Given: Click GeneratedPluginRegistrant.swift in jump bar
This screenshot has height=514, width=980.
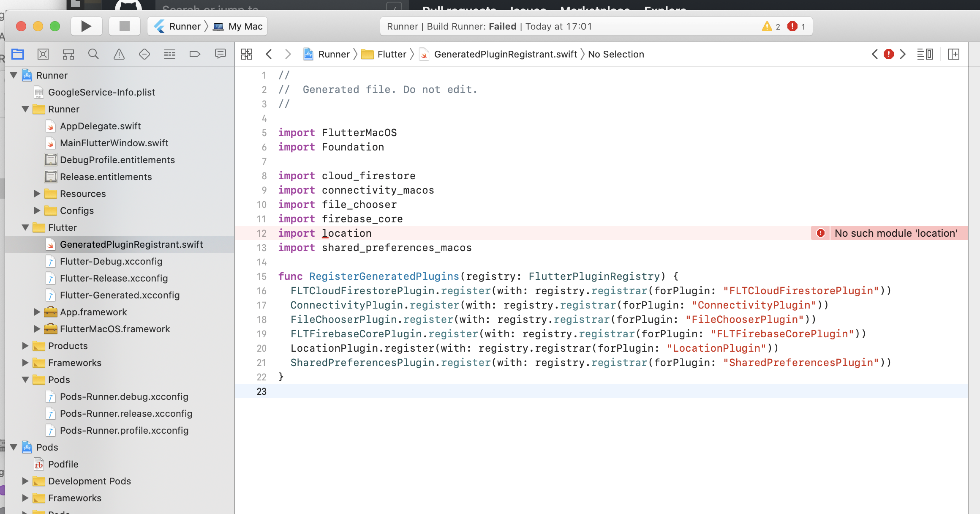Looking at the screenshot, I should point(498,54).
